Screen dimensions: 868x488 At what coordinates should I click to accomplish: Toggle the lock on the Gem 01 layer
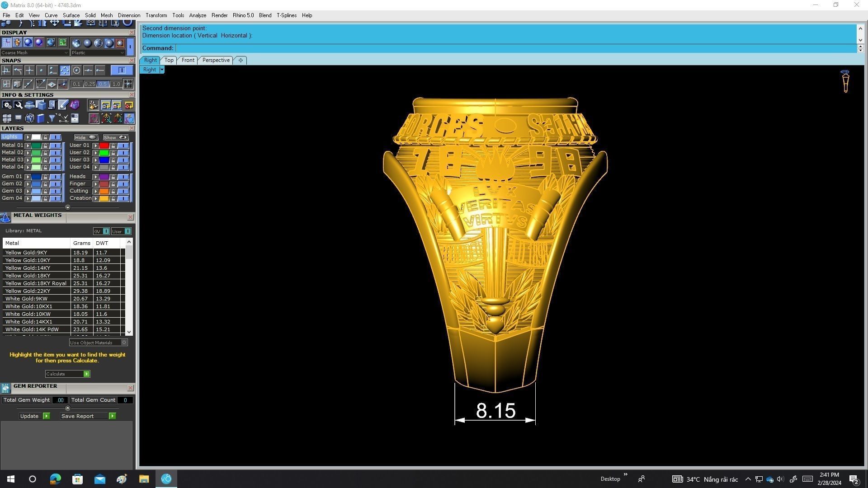[45, 177]
